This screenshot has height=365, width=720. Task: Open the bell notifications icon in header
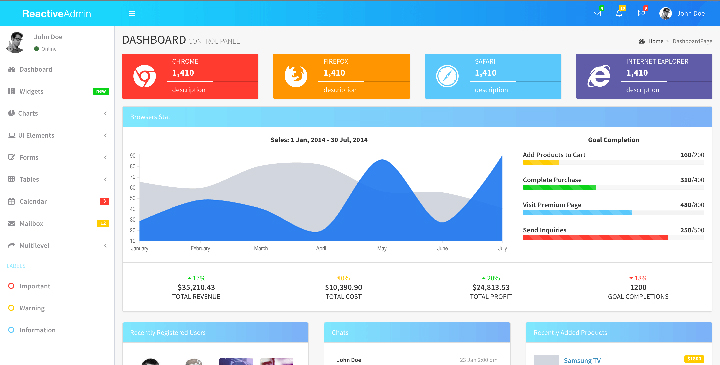pyautogui.click(x=619, y=13)
